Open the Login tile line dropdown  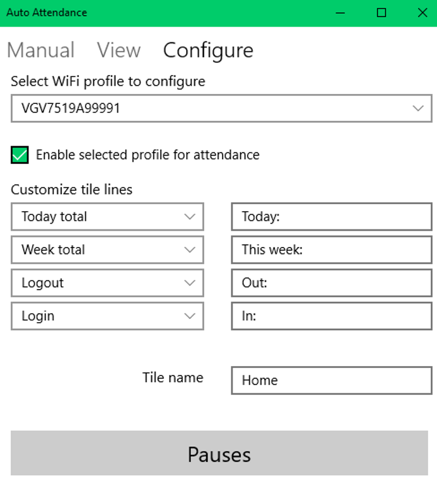pyautogui.click(x=107, y=316)
